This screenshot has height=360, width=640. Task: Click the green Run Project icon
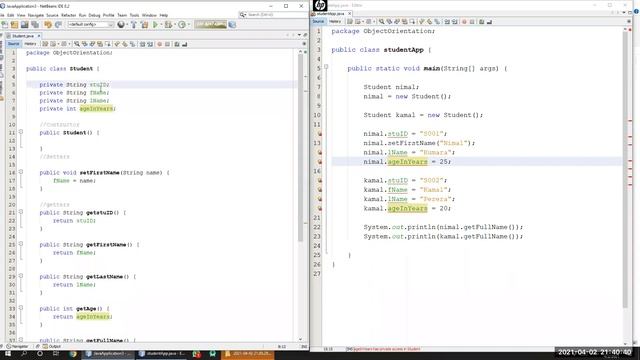pos(155,25)
